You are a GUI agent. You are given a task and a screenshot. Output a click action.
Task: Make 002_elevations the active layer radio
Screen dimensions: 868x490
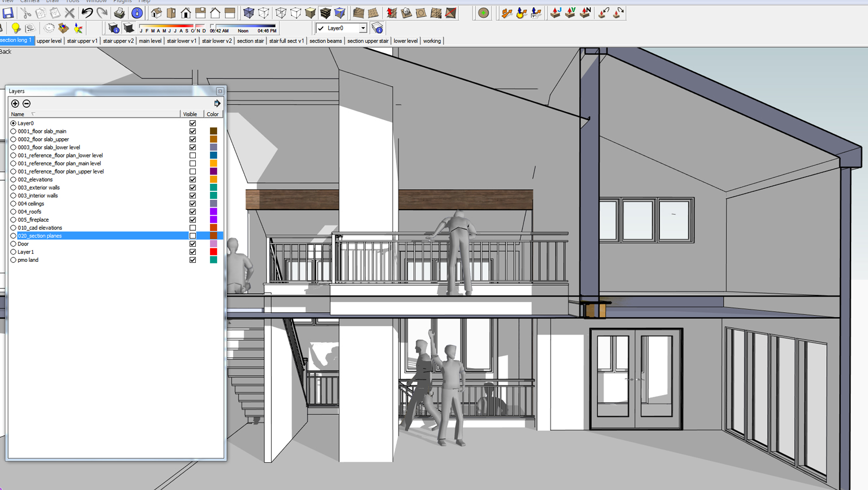14,179
